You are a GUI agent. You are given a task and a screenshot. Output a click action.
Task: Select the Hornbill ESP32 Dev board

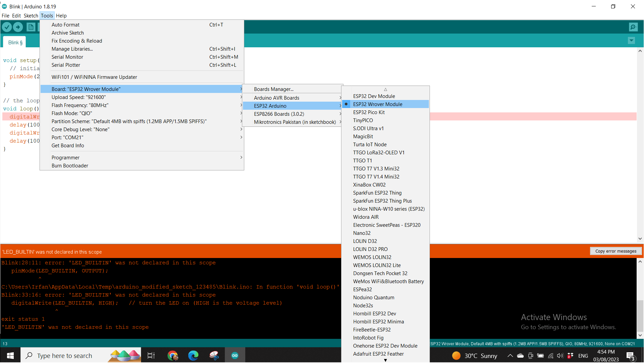tap(385, 314)
